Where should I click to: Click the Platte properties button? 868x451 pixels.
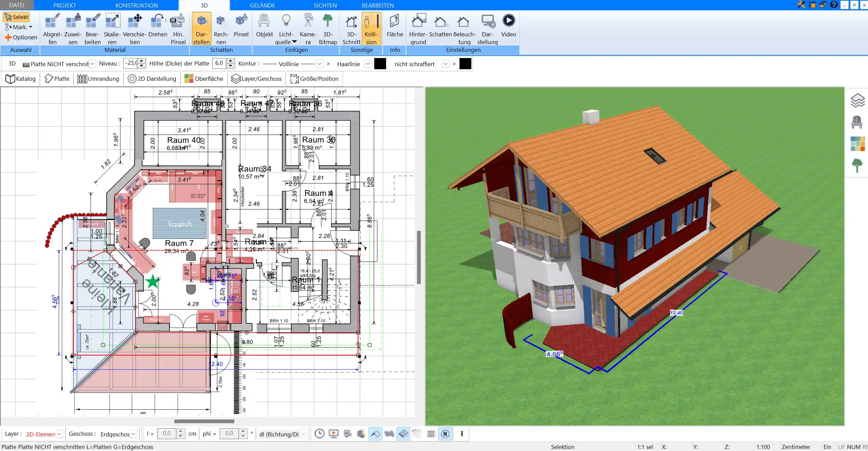[57, 79]
